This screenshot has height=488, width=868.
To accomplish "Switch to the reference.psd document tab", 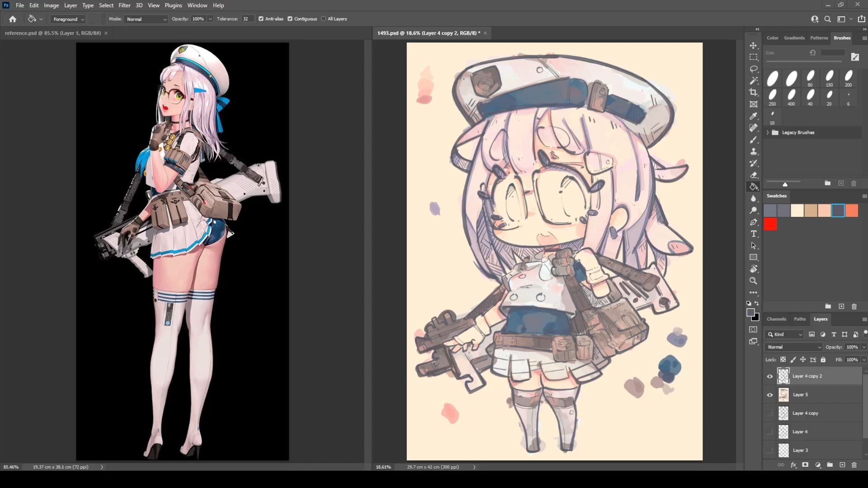I will 53,33.
